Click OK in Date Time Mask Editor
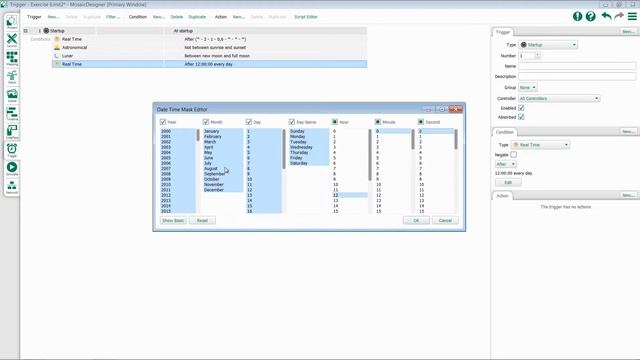The image size is (640, 360). 416,220
